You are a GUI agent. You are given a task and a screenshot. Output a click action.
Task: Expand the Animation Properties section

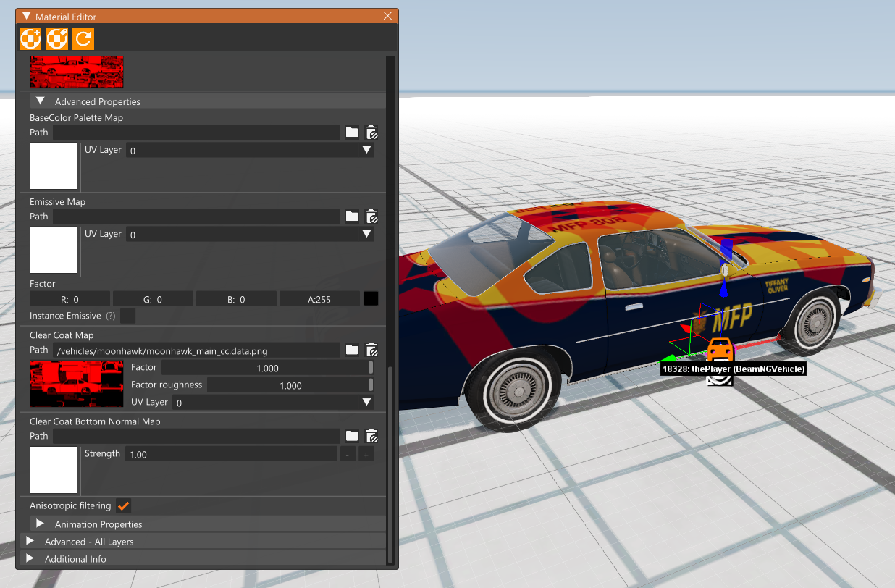coord(41,524)
